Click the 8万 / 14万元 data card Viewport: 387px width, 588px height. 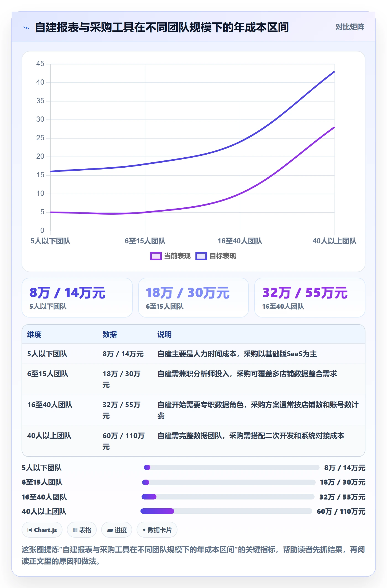pyautogui.click(x=77, y=298)
